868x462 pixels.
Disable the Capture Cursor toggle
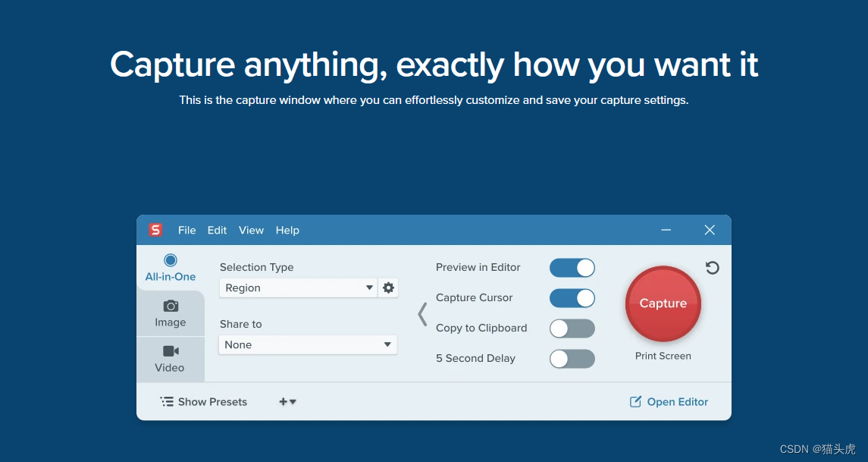pyautogui.click(x=572, y=298)
